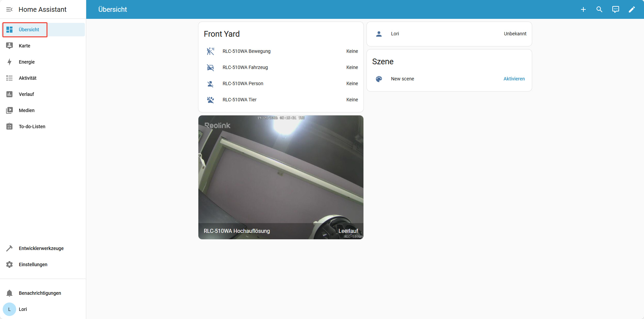
Task: Click the Lori name in person card
Action: coord(395,34)
